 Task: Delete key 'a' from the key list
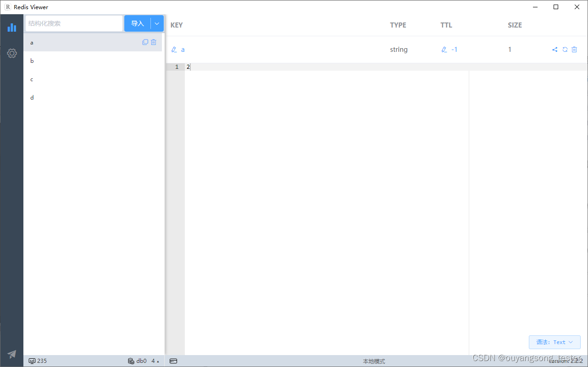154,42
